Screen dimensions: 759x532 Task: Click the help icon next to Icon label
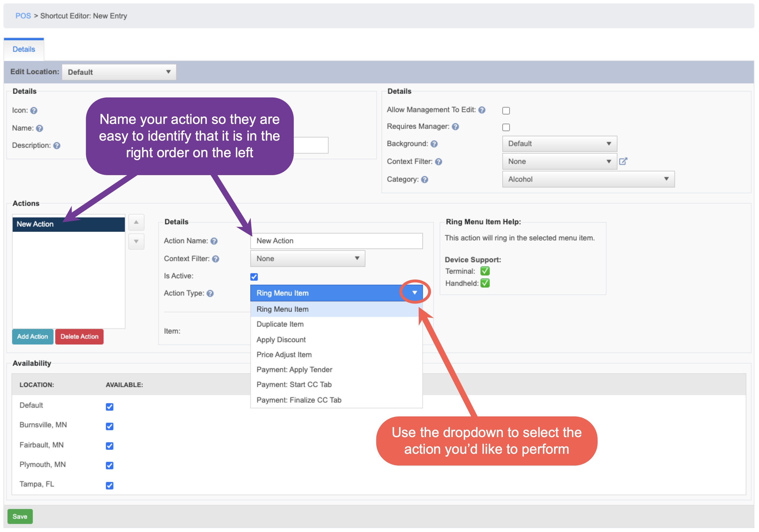pyautogui.click(x=34, y=111)
